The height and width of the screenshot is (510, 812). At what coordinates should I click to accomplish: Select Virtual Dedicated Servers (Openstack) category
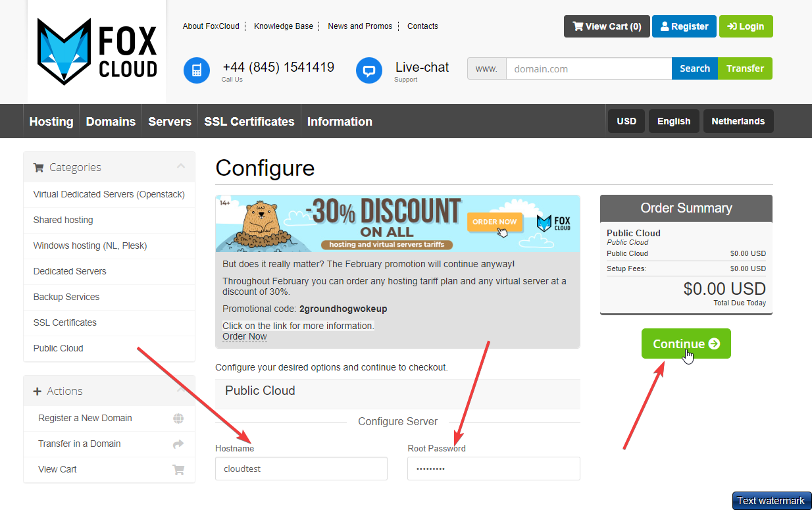click(109, 194)
